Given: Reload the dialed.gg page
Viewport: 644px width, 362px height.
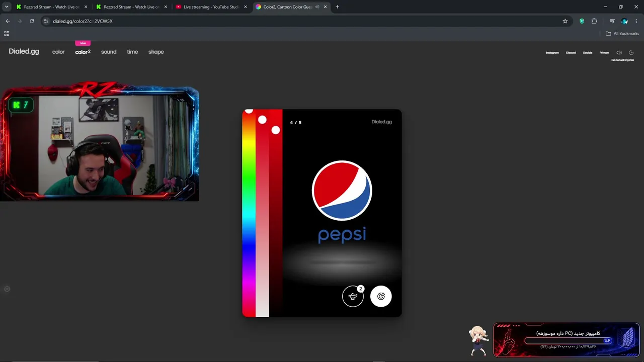Looking at the screenshot, I should [x=32, y=21].
